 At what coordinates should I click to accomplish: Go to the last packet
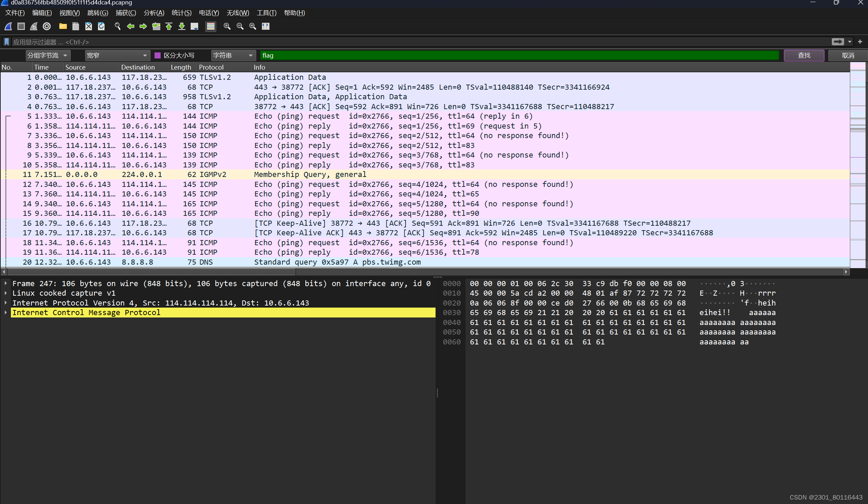[181, 26]
